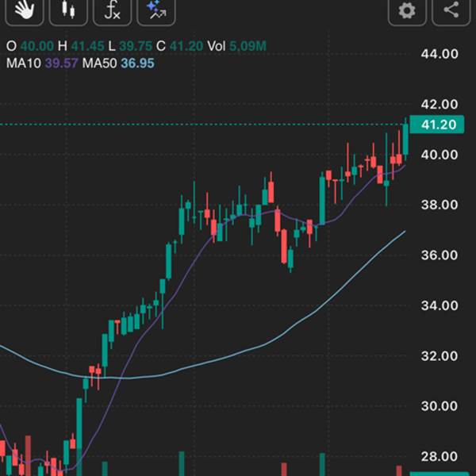Screen dimensions: 476x476
Task: Select the latest green candle at 41.20
Action: pyautogui.click(x=405, y=139)
